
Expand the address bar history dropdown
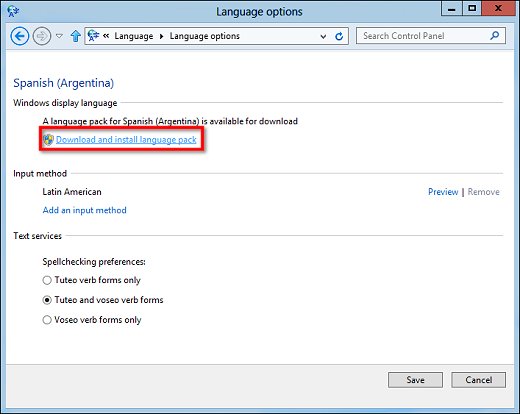coord(323,36)
